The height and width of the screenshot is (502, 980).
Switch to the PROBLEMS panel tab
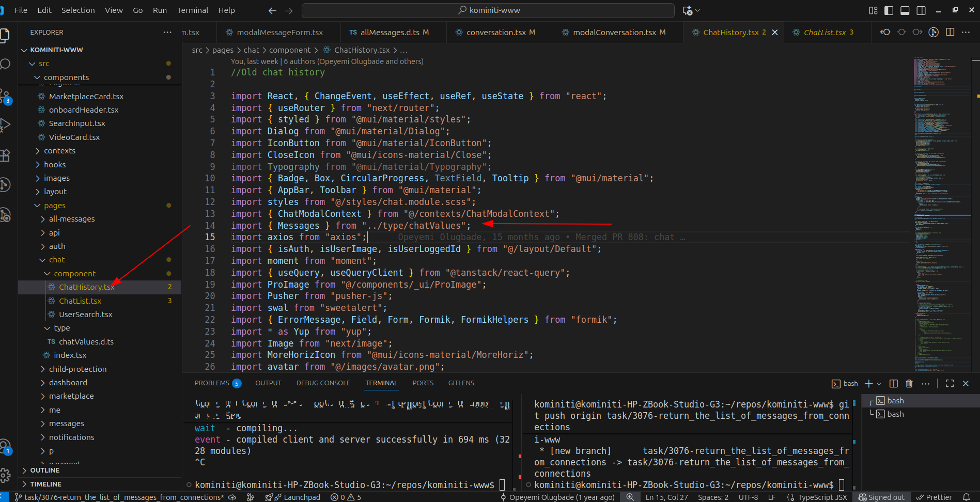coord(212,383)
